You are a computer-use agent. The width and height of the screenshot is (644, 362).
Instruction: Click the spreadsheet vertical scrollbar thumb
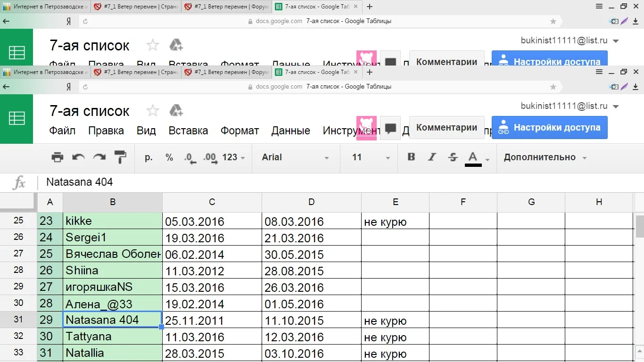pyautogui.click(x=640, y=227)
